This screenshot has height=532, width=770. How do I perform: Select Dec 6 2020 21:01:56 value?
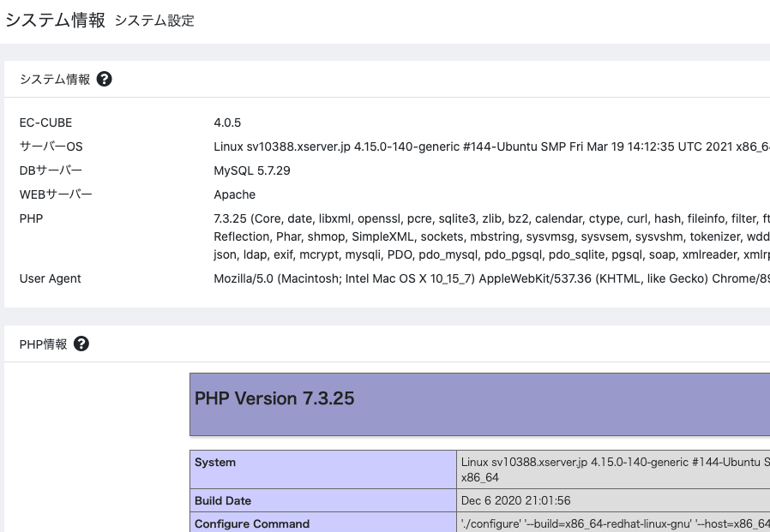tap(515, 500)
